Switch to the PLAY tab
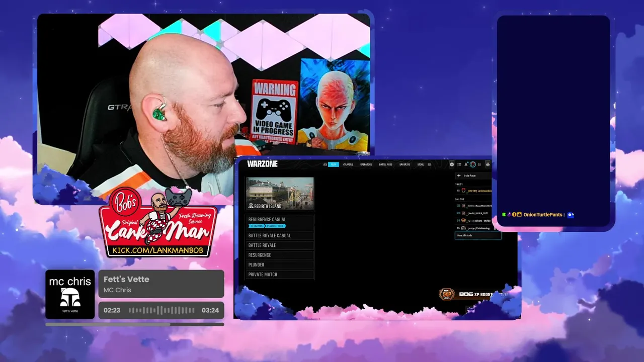This screenshot has width=644, height=362. [334, 164]
